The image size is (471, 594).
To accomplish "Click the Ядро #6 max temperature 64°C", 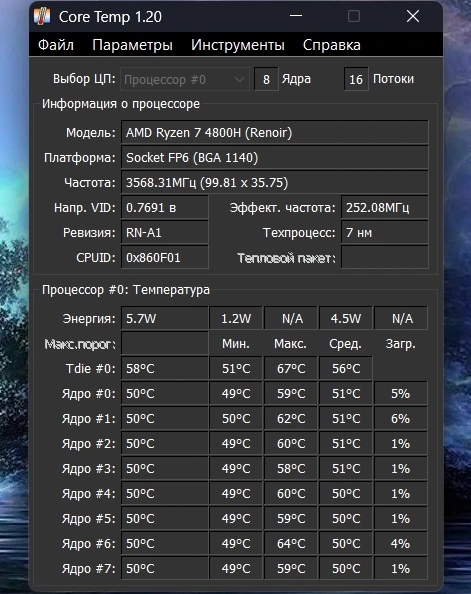I will (x=291, y=543).
